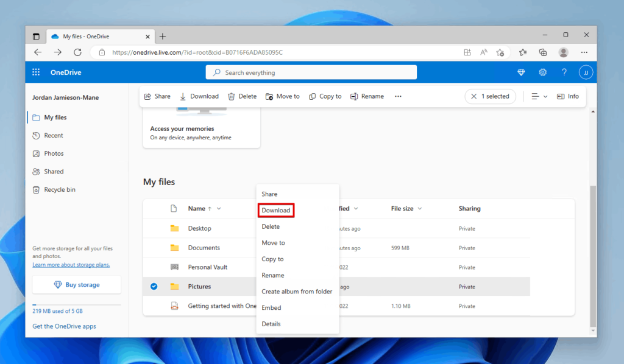This screenshot has width=624, height=364.
Task: Open OneDrive settings gear
Action: [x=542, y=72]
